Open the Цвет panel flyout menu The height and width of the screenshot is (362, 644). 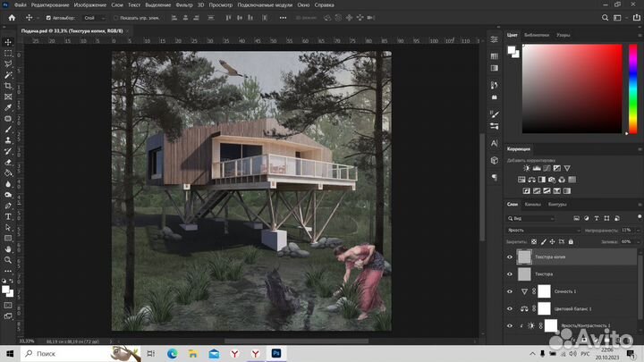coord(640,35)
